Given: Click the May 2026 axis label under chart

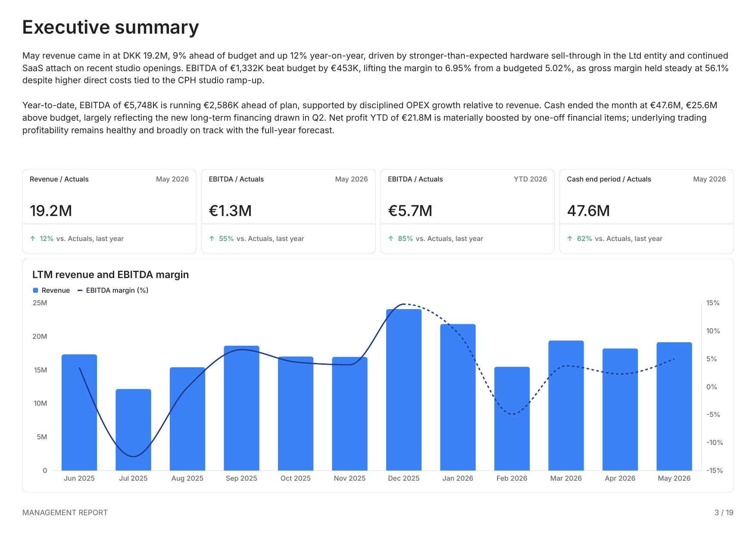Looking at the screenshot, I should [x=674, y=479].
